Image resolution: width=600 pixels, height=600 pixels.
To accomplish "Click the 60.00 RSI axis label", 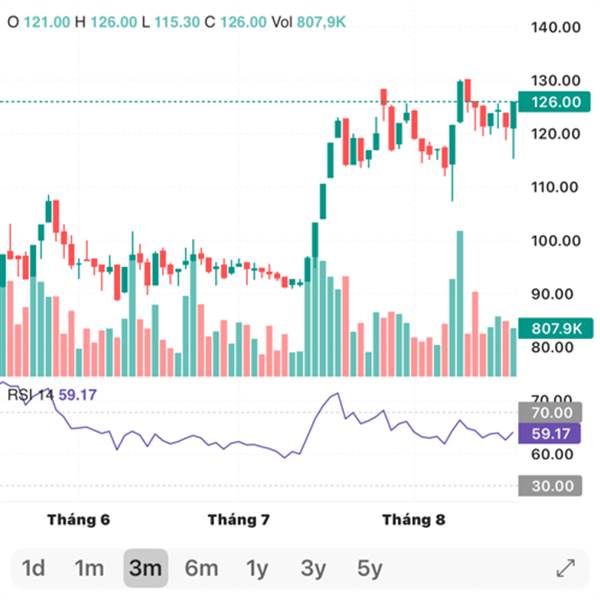I will (552, 454).
